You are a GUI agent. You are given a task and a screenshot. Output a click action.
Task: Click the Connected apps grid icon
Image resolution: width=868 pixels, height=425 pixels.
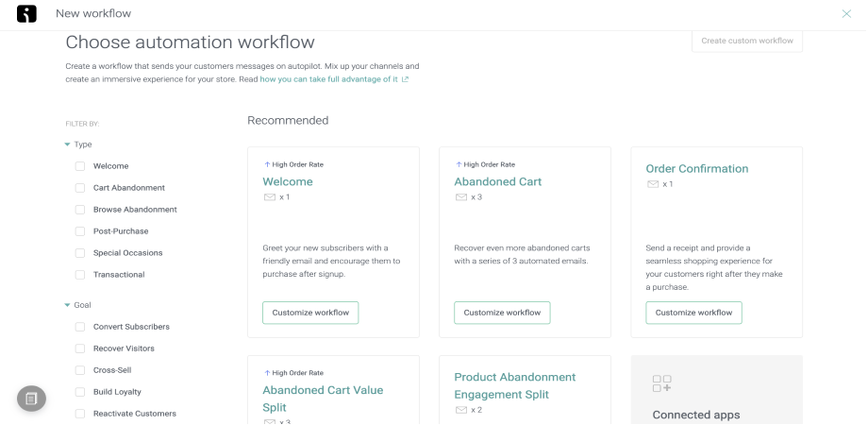661,382
